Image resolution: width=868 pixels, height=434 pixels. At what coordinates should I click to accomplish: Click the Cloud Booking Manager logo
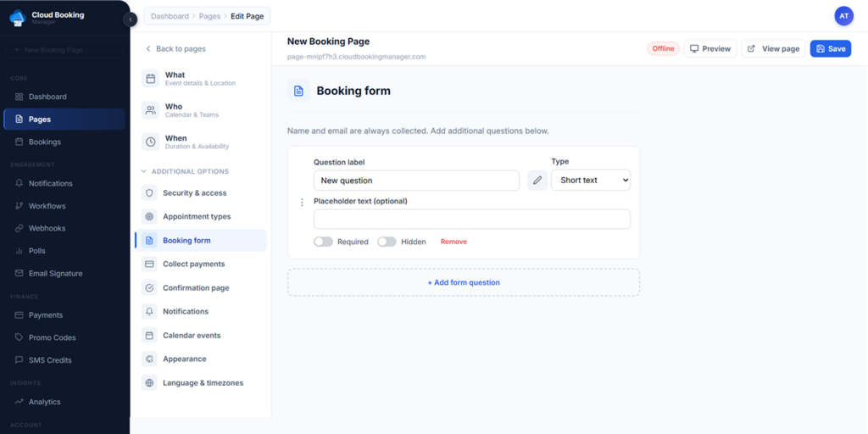click(x=18, y=18)
